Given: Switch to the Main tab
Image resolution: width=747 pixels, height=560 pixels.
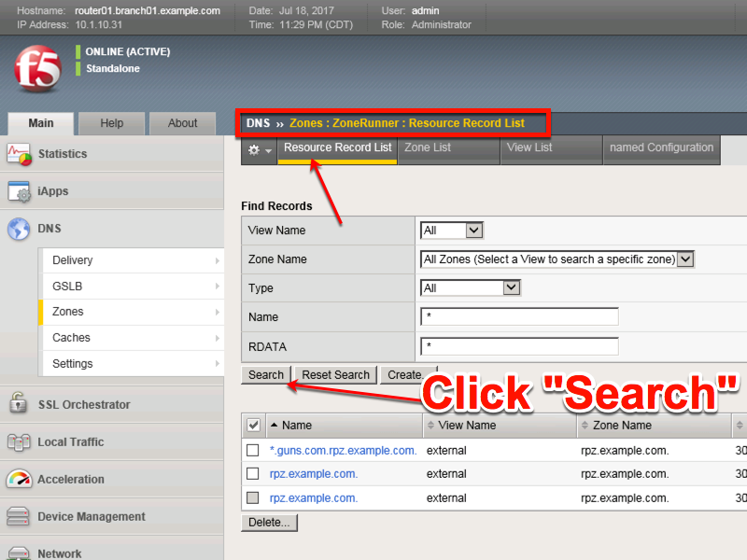Looking at the screenshot, I should click(41, 123).
